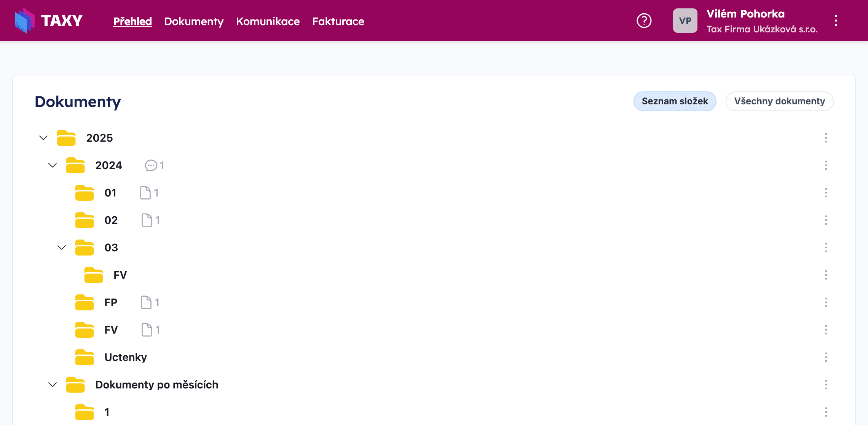Screen dimensions: 868x425
Task: Switch to the Fakturace section
Action: pos(338,21)
